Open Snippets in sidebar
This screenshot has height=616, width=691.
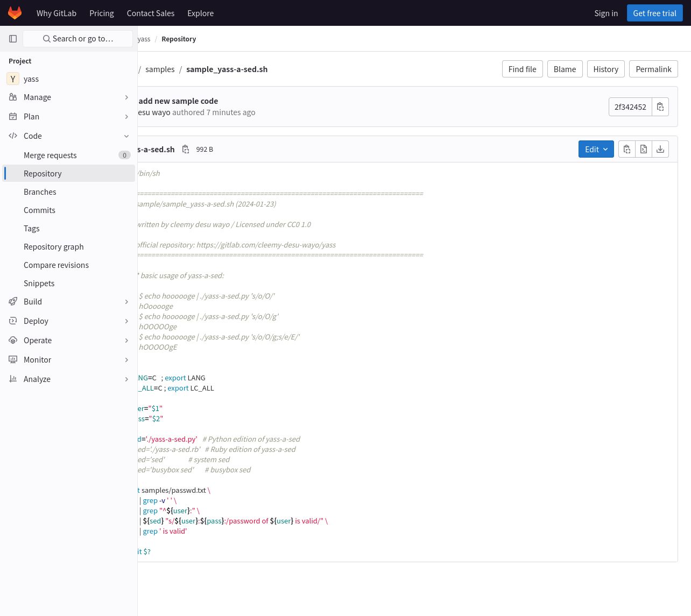click(69, 284)
